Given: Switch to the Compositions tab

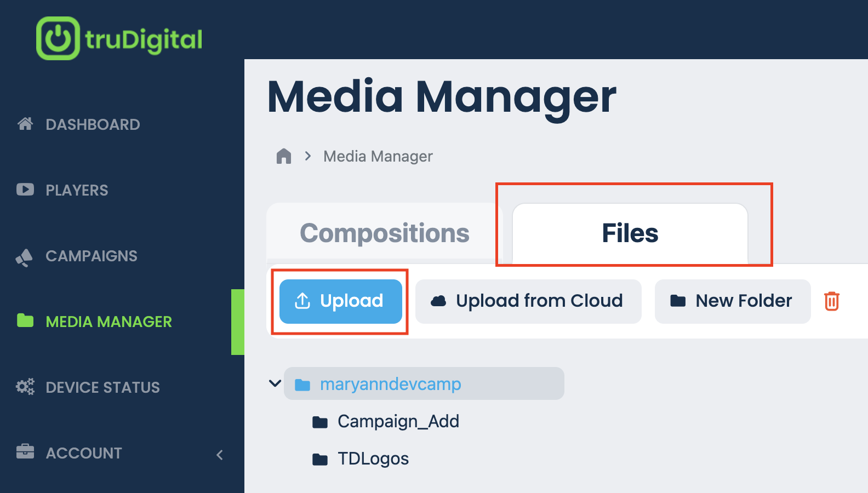Looking at the screenshot, I should pyautogui.click(x=384, y=233).
